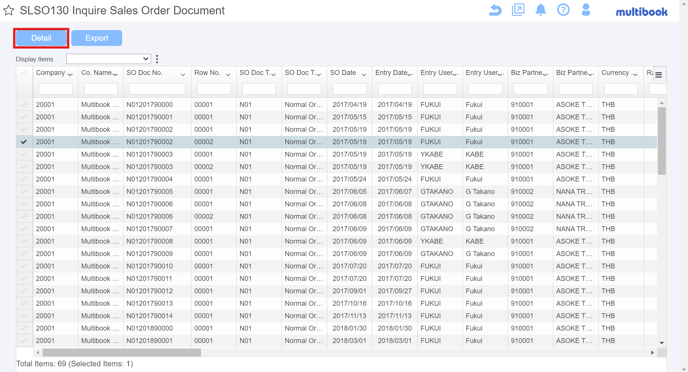Screen dimensions: 688x372
Task: Open the Row No. column dropdown arrow
Action: pos(228,75)
